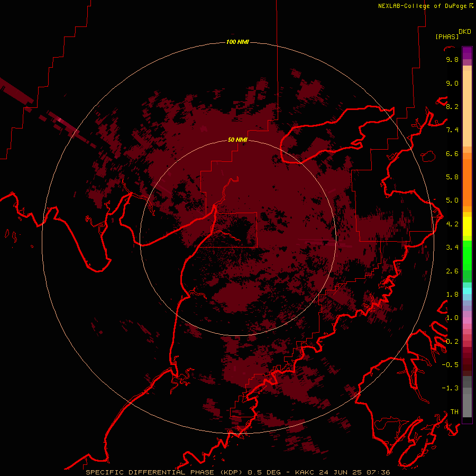Click the 100 NMI range ring label
The width and height of the screenshot is (476, 476).
click(x=237, y=42)
